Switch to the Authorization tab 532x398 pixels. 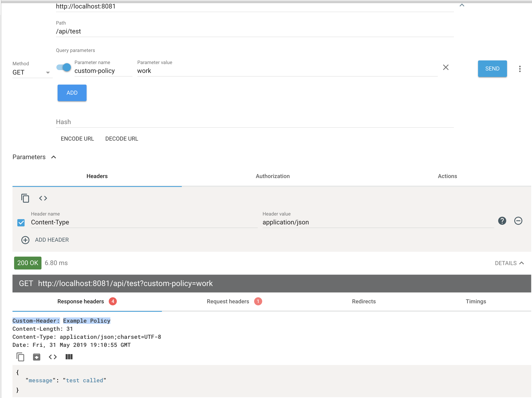point(272,176)
